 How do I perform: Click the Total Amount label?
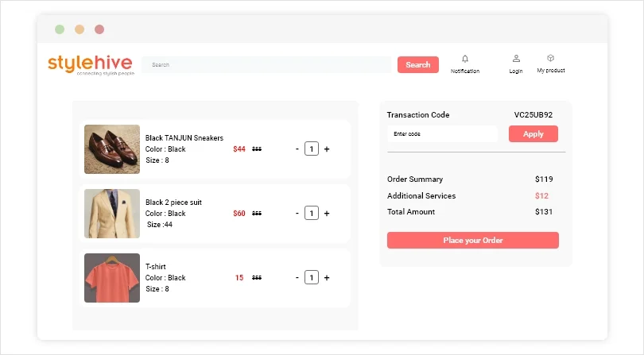point(411,212)
